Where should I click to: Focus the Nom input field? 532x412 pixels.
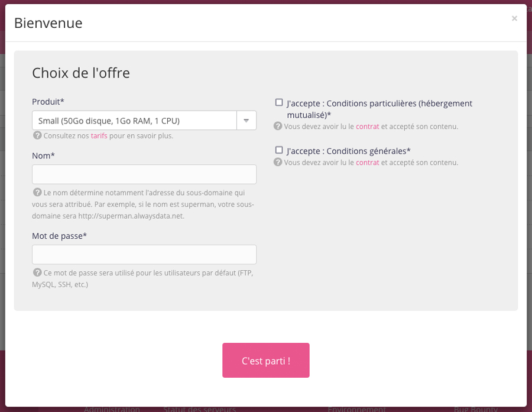(144, 174)
